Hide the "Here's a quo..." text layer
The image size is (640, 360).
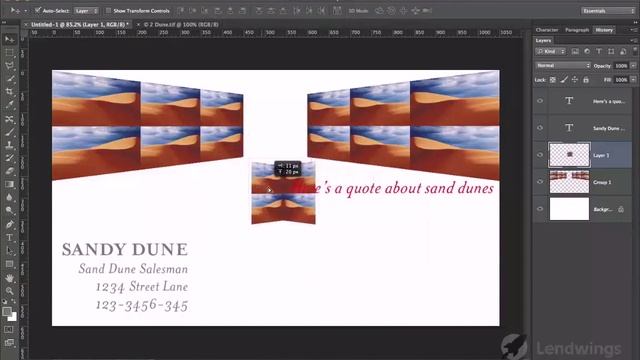[x=540, y=101]
